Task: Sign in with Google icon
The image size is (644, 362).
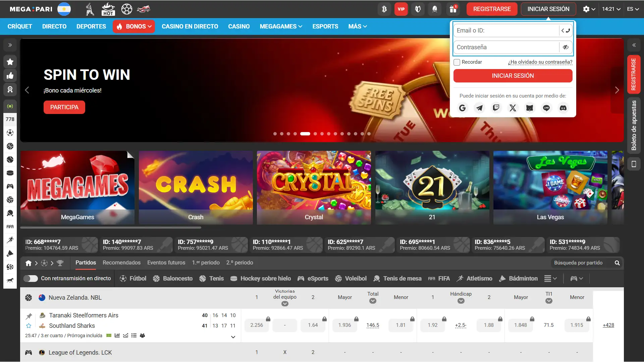Action: pyautogui.click(x=463, y=108)
